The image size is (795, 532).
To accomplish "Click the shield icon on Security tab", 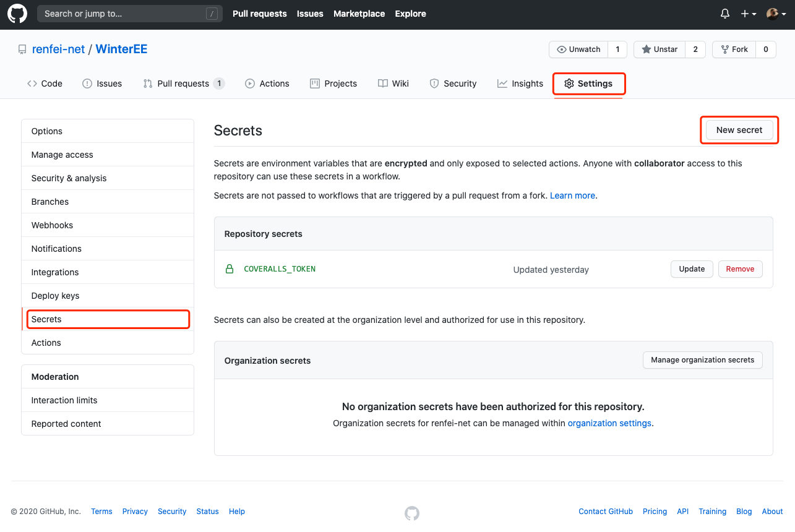I will (x=434, y=84).
